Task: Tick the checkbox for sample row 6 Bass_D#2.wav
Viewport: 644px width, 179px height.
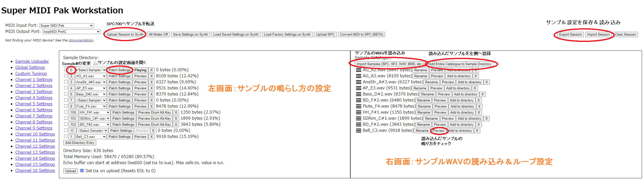Action: click(x=66, y=94)
